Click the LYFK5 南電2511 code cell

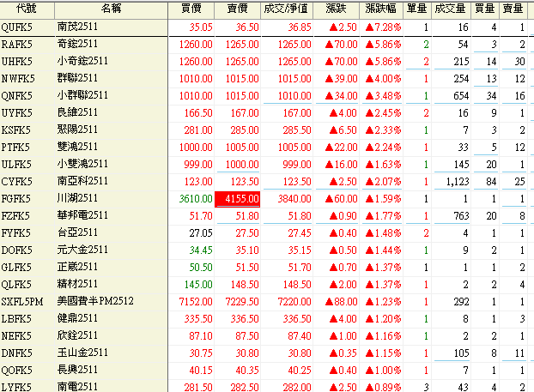17,386
